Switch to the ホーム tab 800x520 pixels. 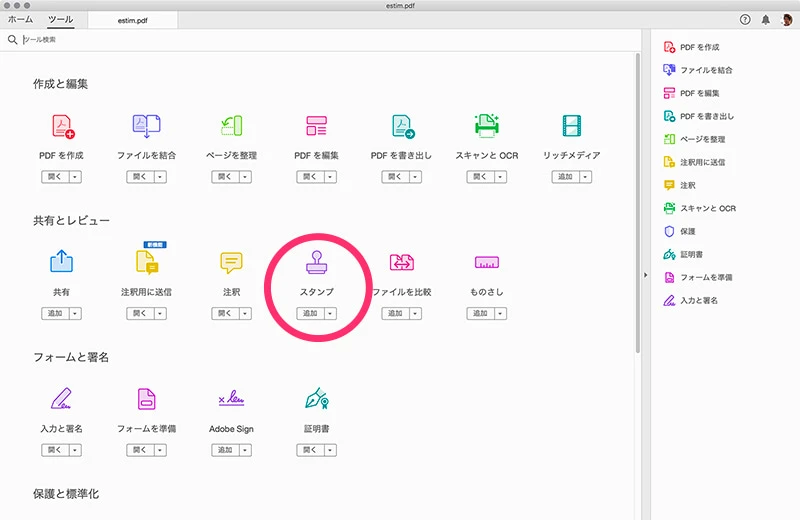click(x=20, y=19)
